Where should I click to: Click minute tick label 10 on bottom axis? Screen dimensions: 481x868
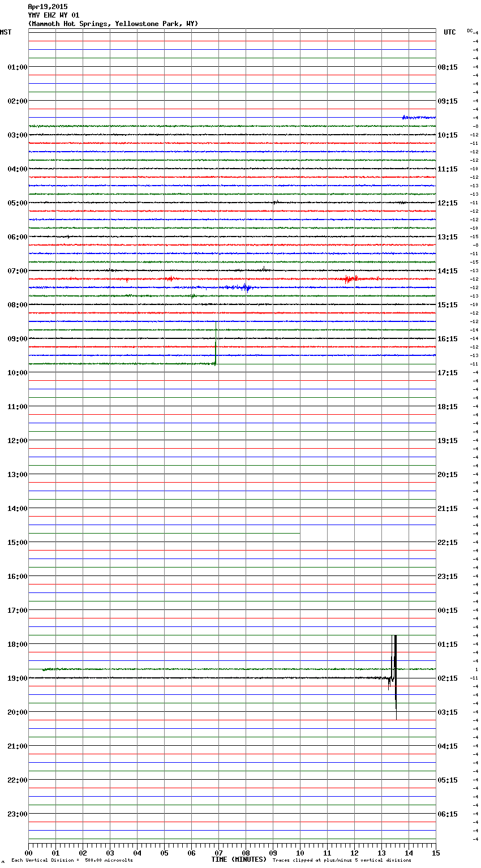pos(300,853)
